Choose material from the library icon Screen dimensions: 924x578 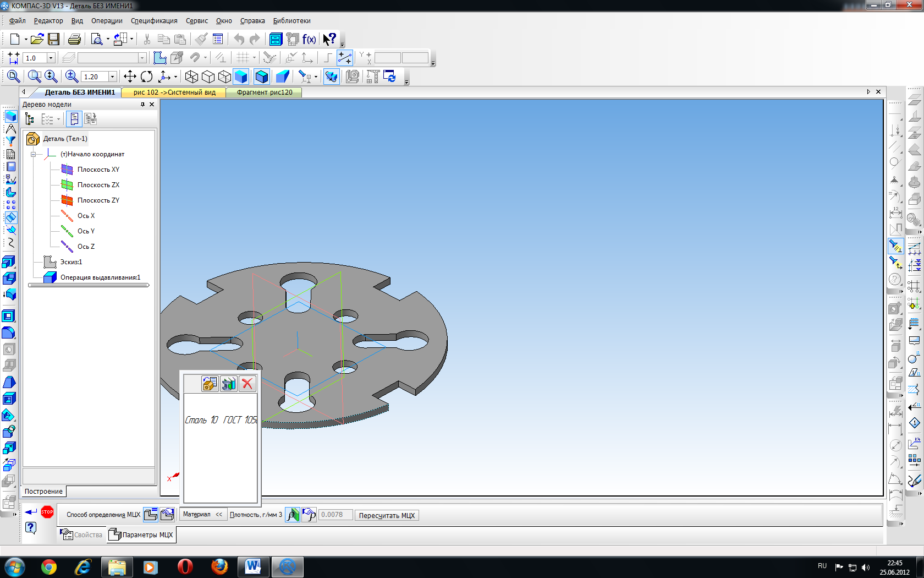point(229,384)
